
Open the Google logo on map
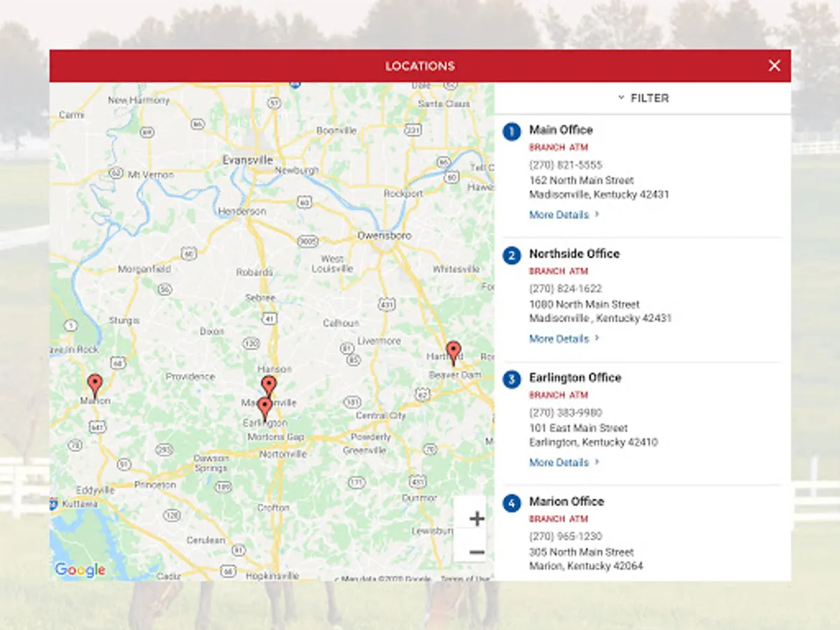click(80, 570)
